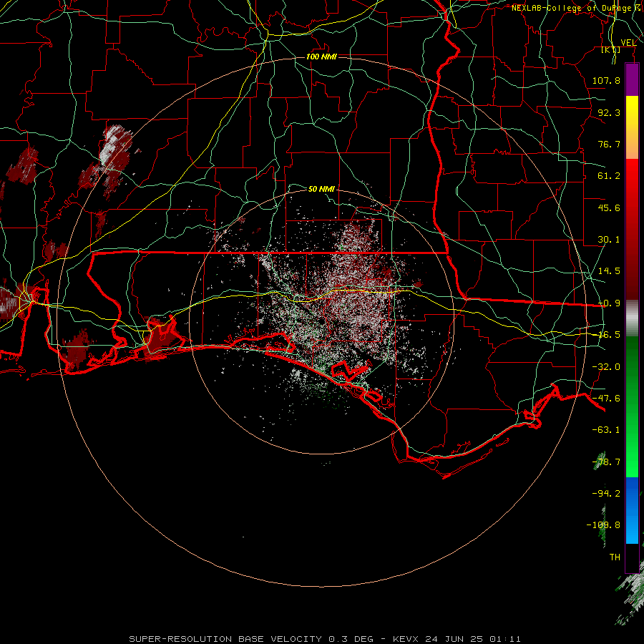The height and width of the screenshot is (644, 644).
Task: Click the TH label on the color scale
Action: [615, 557]
